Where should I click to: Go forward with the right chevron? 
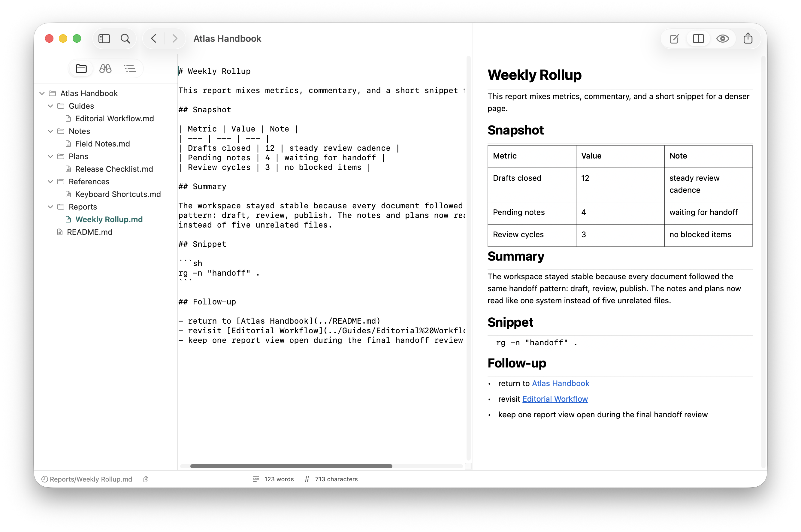coord(175,39)
